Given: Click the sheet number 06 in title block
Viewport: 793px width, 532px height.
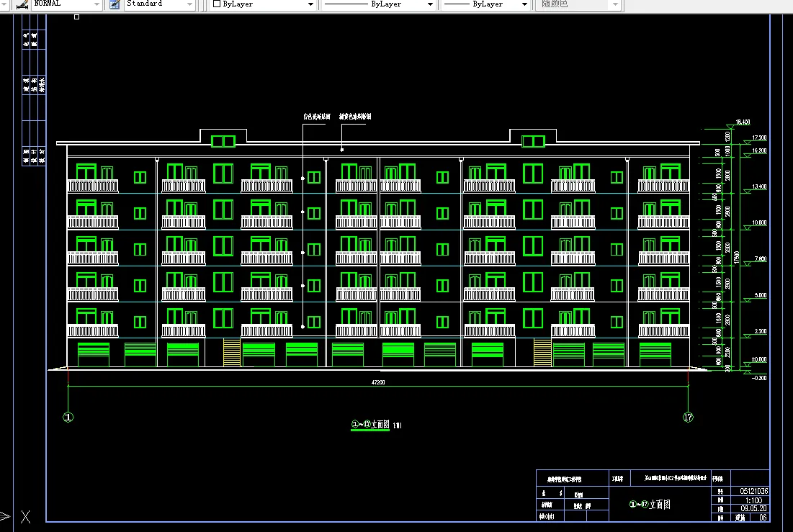Looking at the screenshot, I should point(763,518).
